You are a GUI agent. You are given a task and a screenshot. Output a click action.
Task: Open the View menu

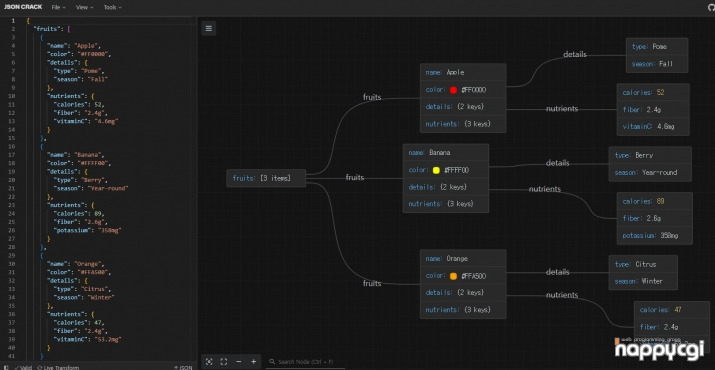pyautogui.click(x=84, y=7)
